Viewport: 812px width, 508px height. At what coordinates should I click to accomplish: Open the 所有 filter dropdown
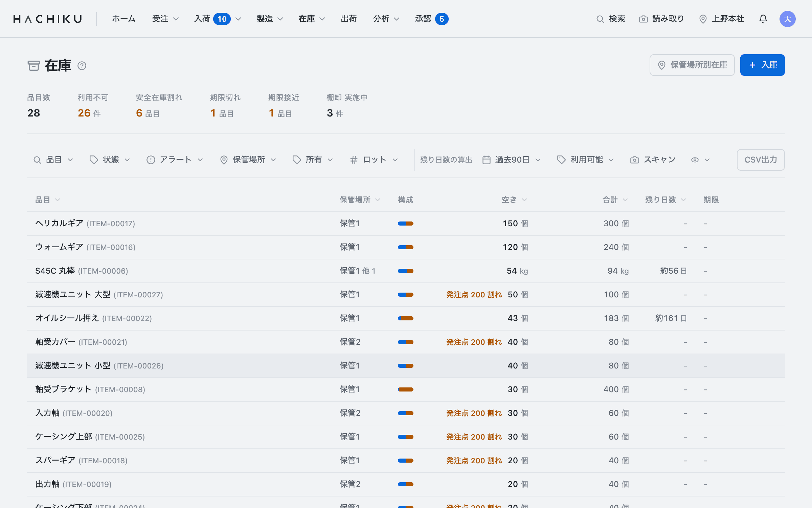pos(313,160)
